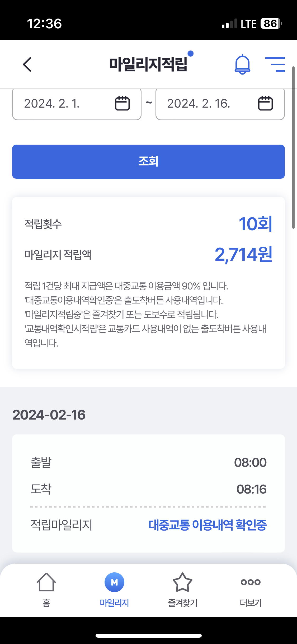Screen dimensions: 297x644
Task: Tap the blue M mileage icon
Action: click(x=114, y=582)
